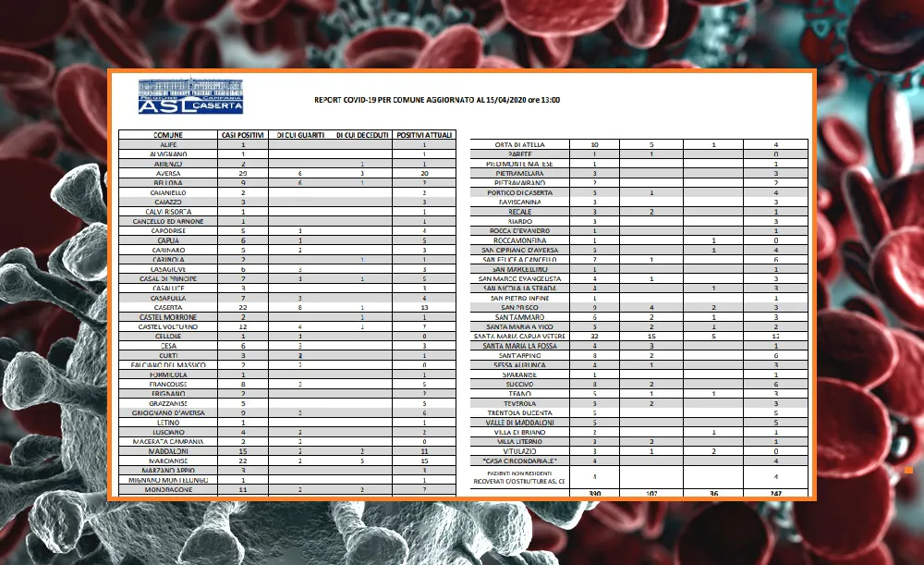The height and width of the screenshot is (565, 924).
Task: Click the CALVI RISORTA row label
Action: pos(168,212)
